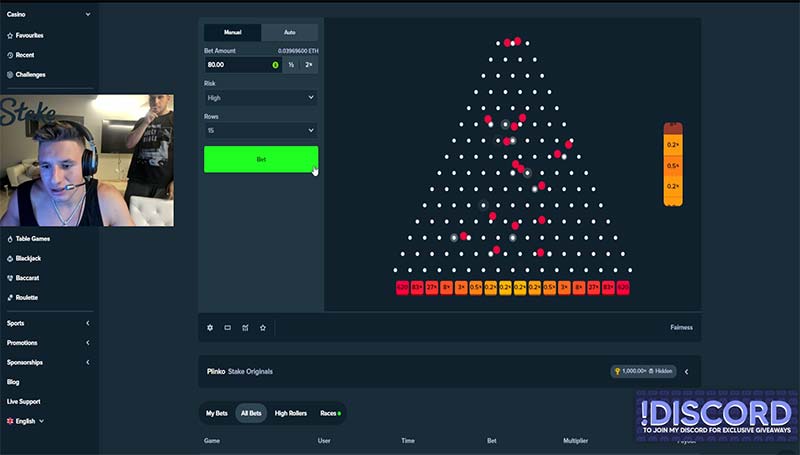Expand the Sports menu chevron
Viewport: 800px width, 455px height.
[88, 323]
